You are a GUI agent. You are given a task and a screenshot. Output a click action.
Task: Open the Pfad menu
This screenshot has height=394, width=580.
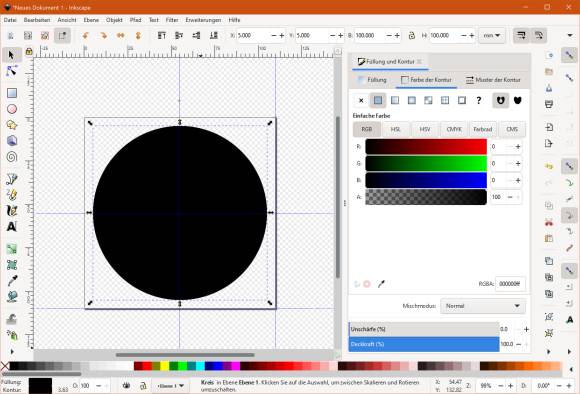pyautogui.click(x=135, y=20)
